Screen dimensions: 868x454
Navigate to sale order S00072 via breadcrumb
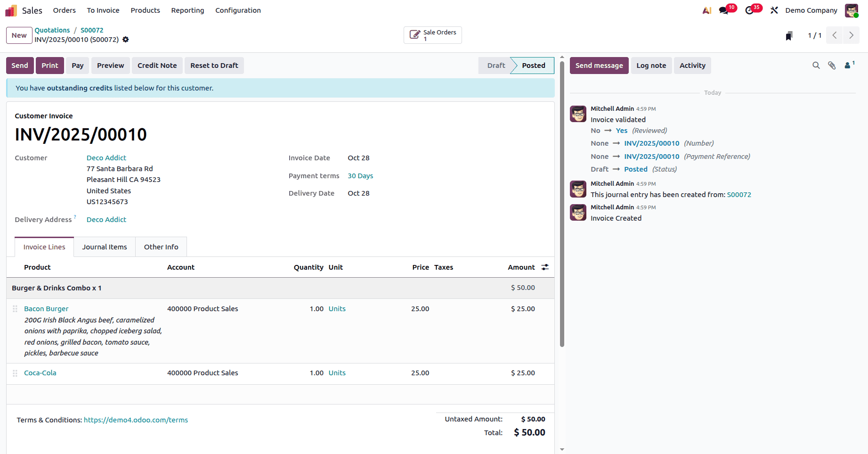(x=92, y=30)
